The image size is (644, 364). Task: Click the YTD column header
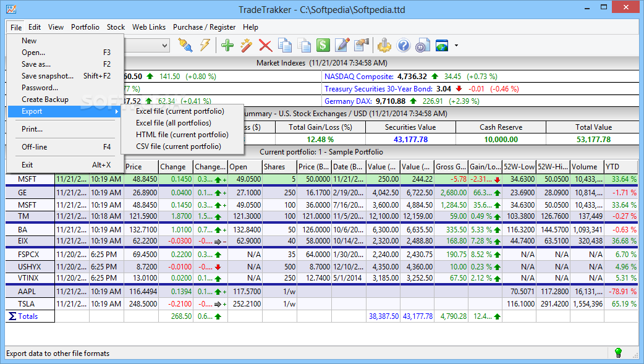pyautogui.click(x=621, y=167)
